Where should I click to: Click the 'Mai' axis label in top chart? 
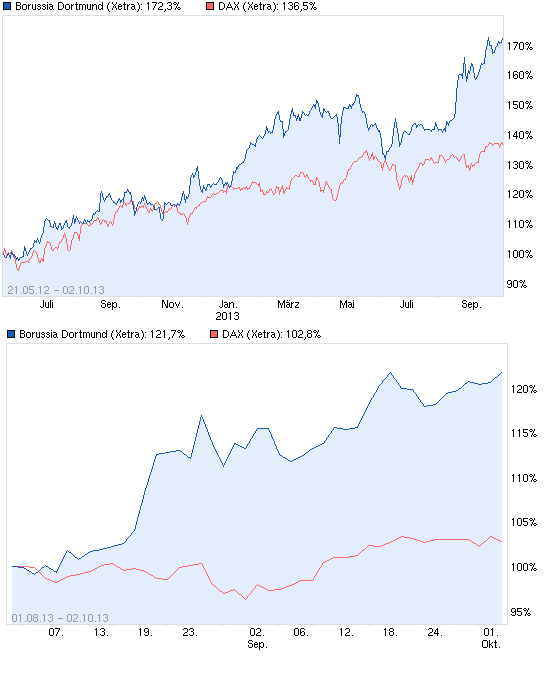347,304
